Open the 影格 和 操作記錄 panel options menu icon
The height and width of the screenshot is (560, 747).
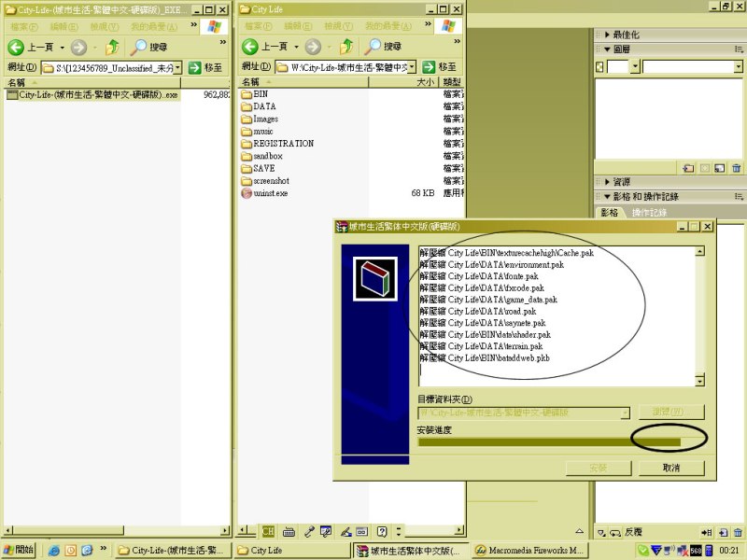coord(739,196)
